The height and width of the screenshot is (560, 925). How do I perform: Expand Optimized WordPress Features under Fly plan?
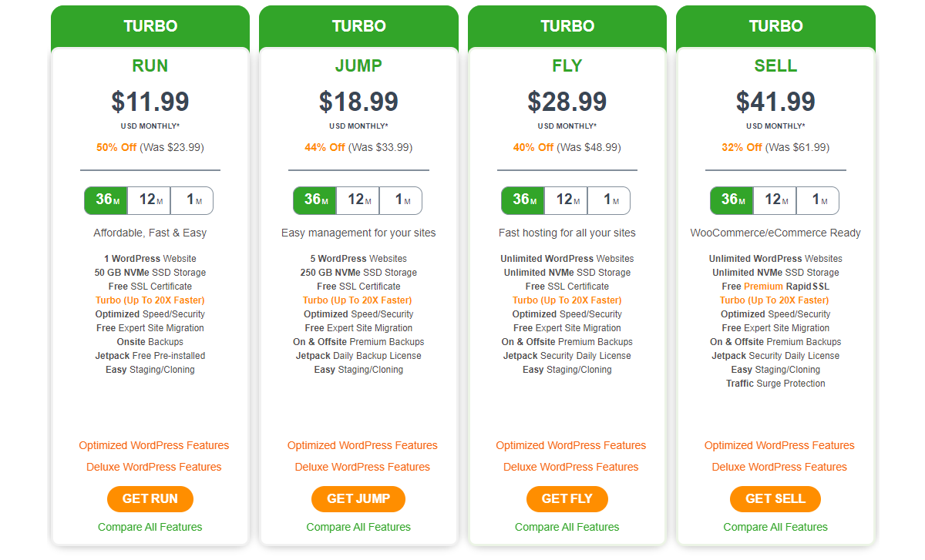click(x=571, y=445)
